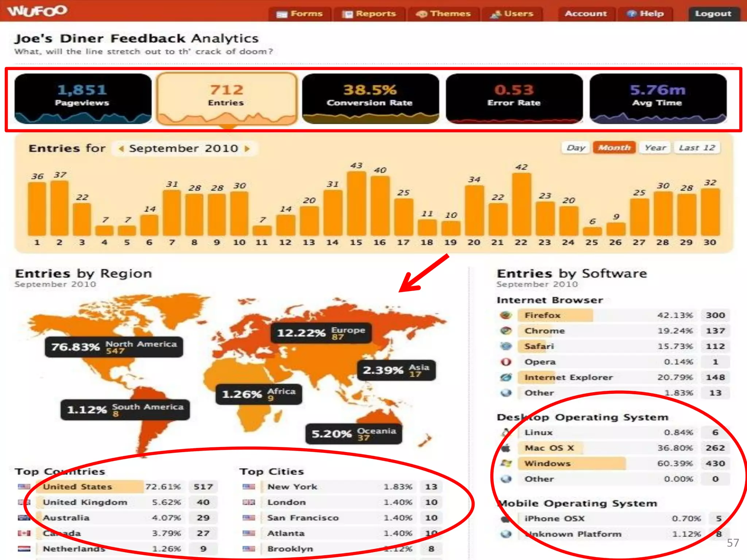Click the bar for day 15

coord(356,203)
